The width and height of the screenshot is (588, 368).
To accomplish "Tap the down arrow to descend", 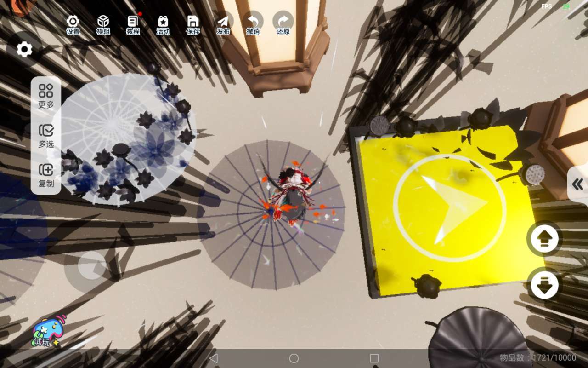I will click(544, 285).
